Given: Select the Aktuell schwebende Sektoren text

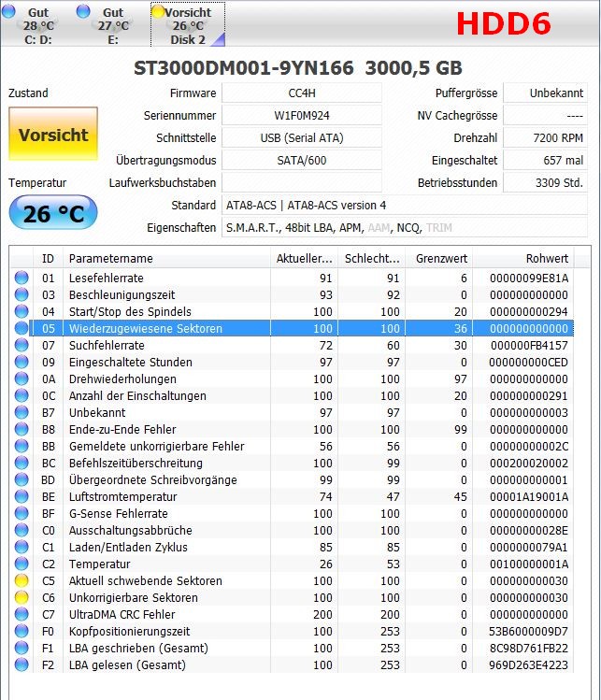Looking at the screenshot, I should coord(146,580).
